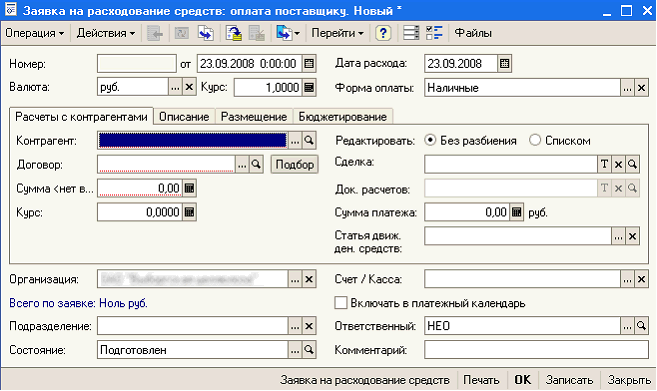
Task: Open Состояние with magnifier icon
Action: tap(309, 350)
